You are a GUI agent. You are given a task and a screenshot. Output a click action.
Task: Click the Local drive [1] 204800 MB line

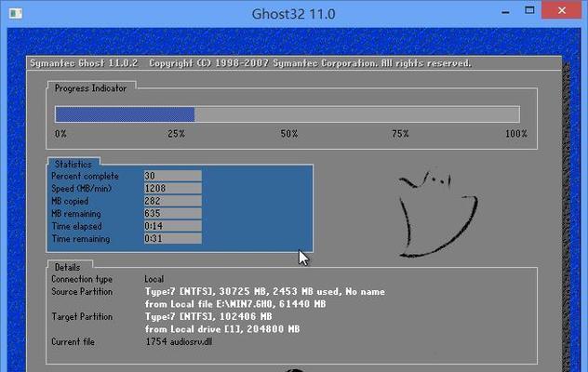click(x=222, y=329)
